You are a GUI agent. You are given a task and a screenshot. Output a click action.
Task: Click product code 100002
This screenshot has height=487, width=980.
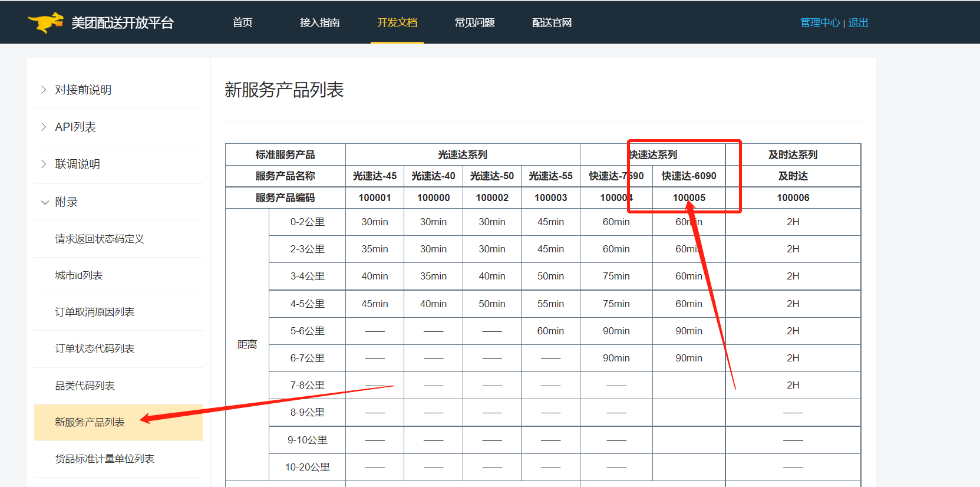492,198
